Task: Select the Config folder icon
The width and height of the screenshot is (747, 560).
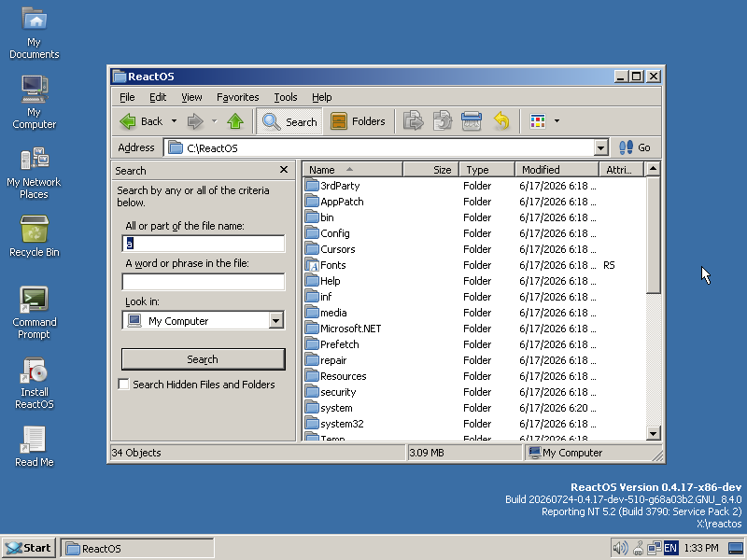Action: 312,232
